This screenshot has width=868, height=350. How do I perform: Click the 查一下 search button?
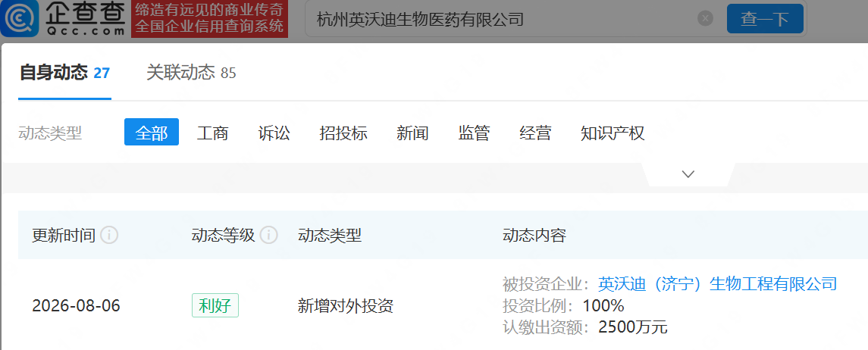764,19
